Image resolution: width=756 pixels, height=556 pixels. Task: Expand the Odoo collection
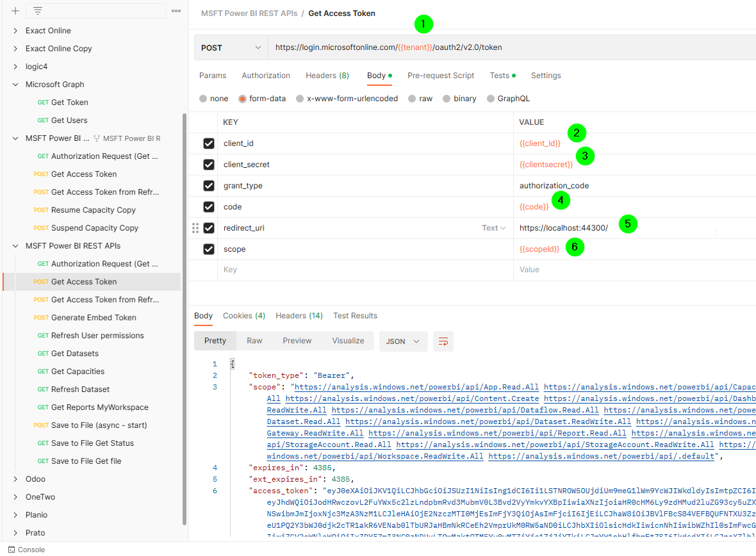click(15, 479)
